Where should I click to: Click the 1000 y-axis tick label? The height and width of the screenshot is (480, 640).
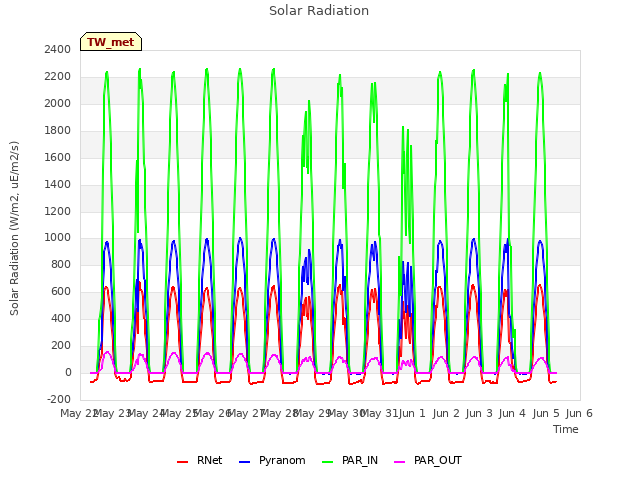pos(58,238)
